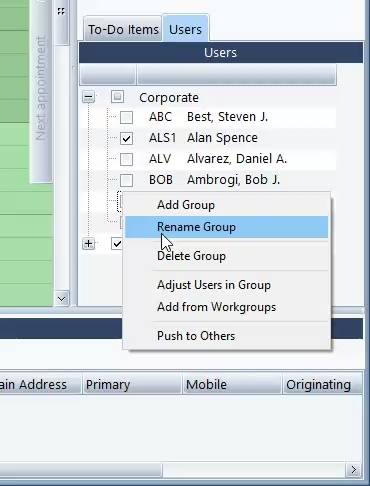Image resolution: width=370 pixels, height=486 pixels.
Task: Click the Mobile column header
Action: click(232, 384)
